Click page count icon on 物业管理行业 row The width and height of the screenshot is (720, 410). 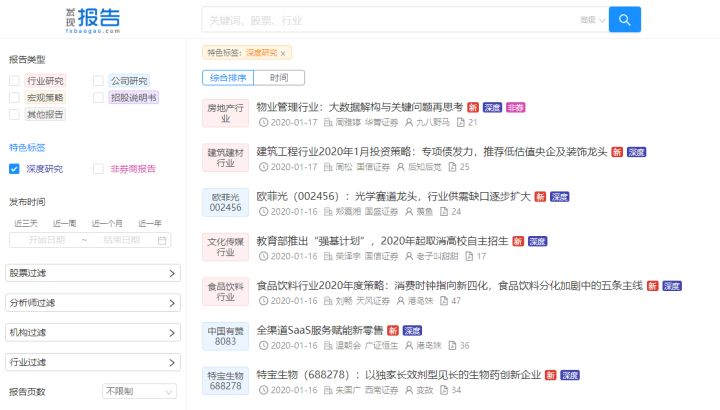[461, 123]
